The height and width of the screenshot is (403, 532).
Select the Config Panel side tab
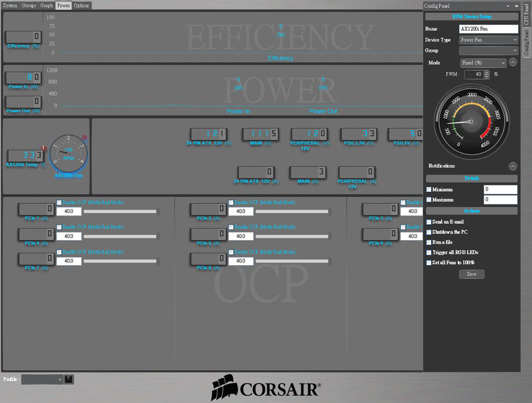(527, 43)
